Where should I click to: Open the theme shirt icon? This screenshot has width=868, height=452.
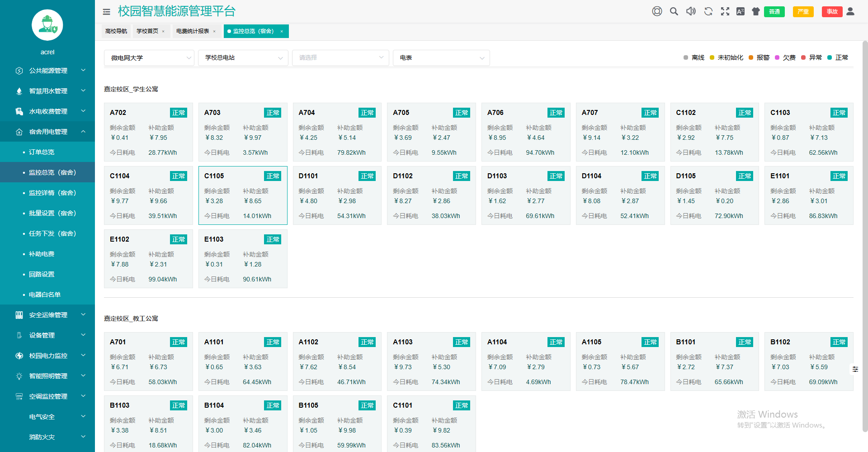click(755, 11)
